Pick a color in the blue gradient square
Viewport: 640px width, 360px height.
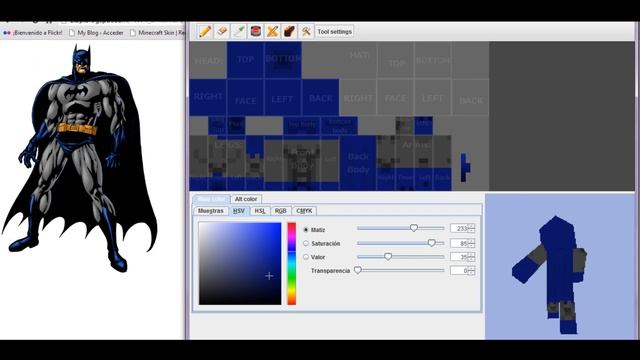pos(240,264)
